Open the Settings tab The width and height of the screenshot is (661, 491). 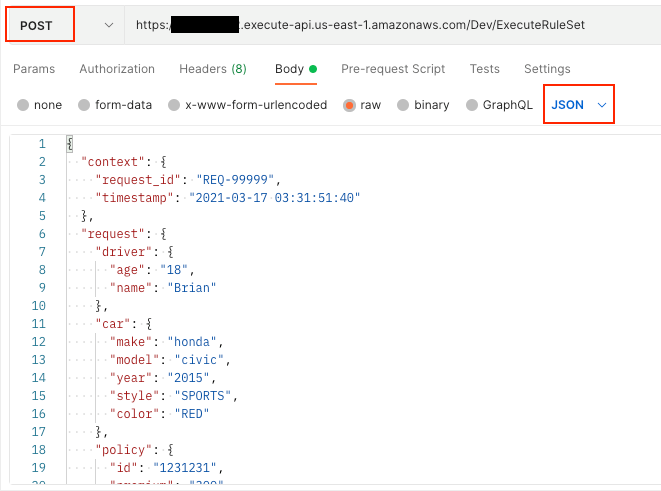pyautogui.click(x=547, y=69)
